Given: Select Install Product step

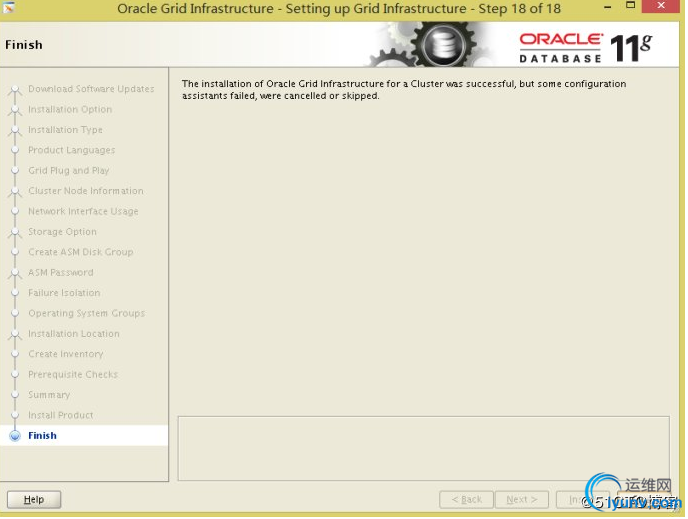Looking at the screenshot, I should click(x=61, y=415).
